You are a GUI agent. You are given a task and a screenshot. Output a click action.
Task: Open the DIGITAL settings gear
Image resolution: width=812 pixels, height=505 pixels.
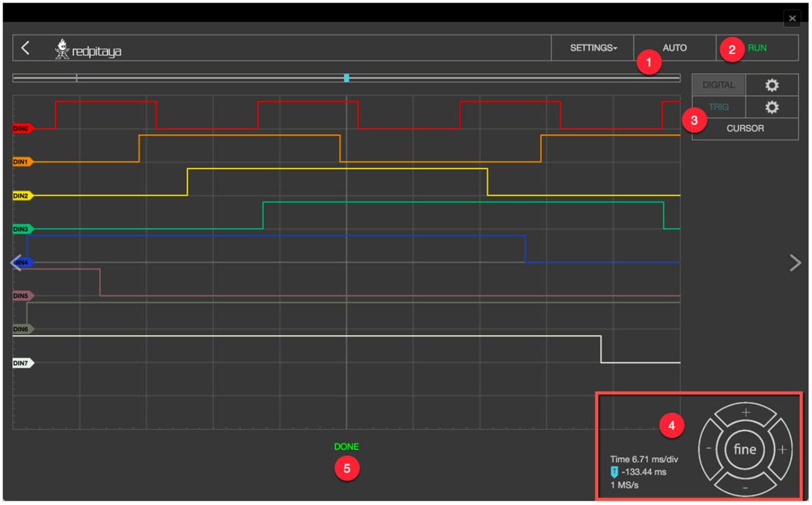coord(771,85)
